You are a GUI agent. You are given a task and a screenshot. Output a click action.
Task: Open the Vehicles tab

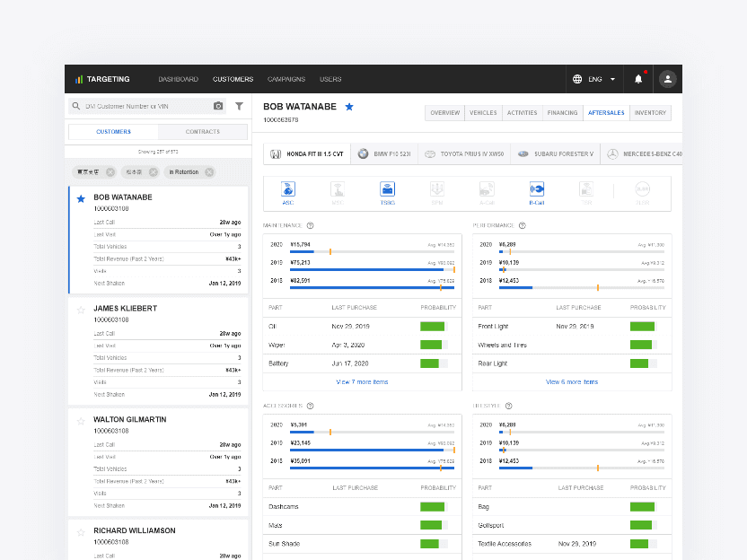(483, 113)
